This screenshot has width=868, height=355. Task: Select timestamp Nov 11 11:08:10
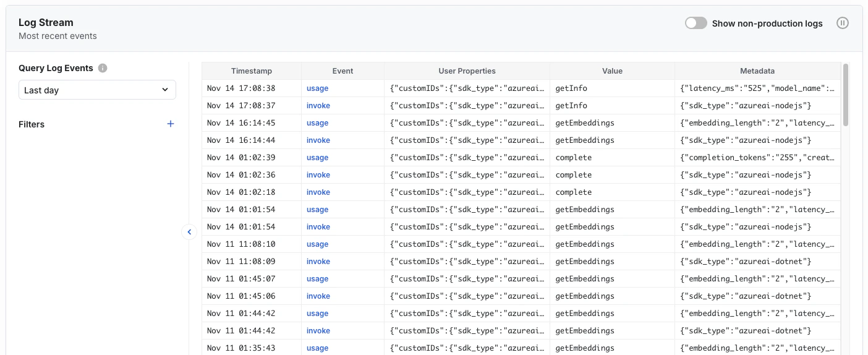(x=241, y=244)
